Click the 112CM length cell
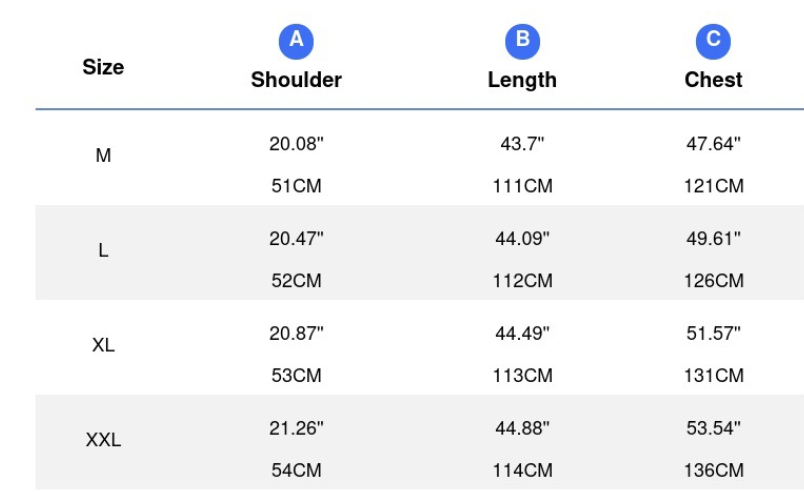 (522, 280)
